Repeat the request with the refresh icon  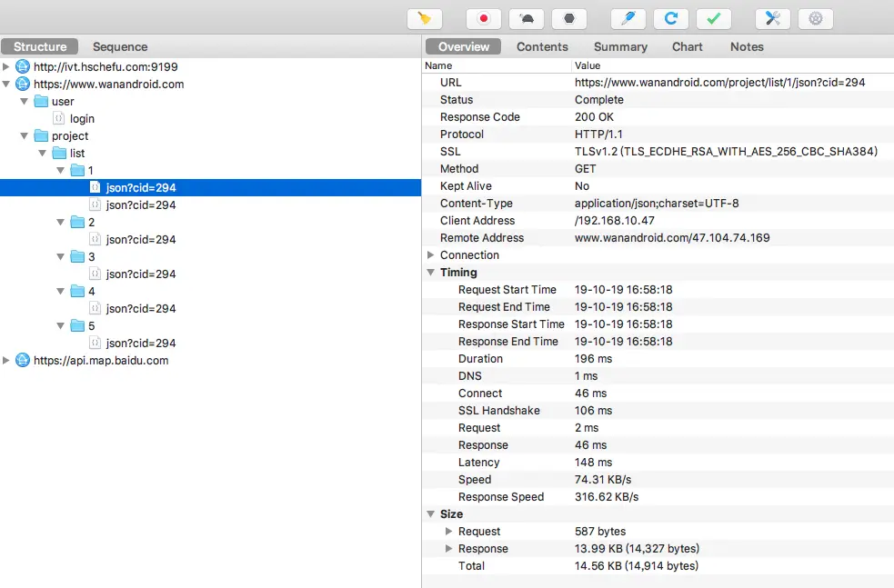pos(671,19)
